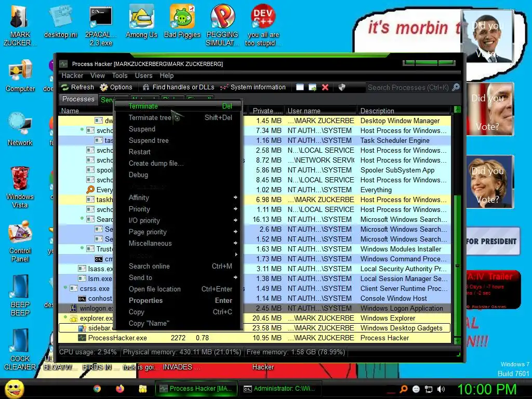Viewport: 532px width, 399px height.
Task: Open Find handles or DLLs
Action: tap(179, 87)
